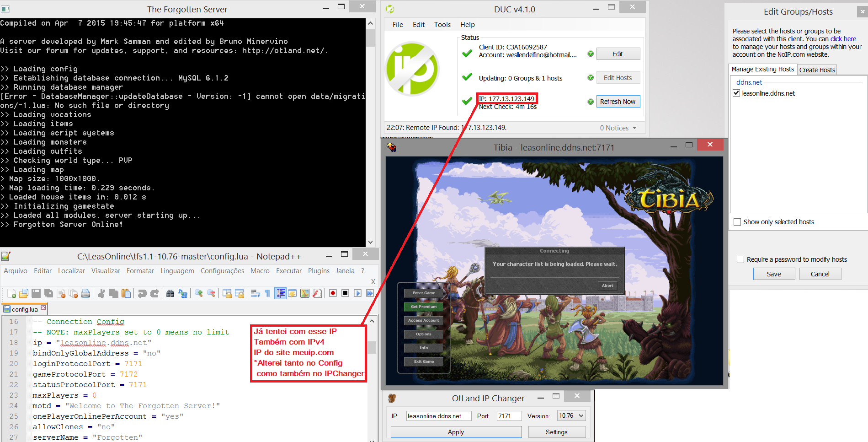The height and width of the screenshot is (442, 868).
Task: Open Plugins menu in Notepad++
Action: point(319,271)
